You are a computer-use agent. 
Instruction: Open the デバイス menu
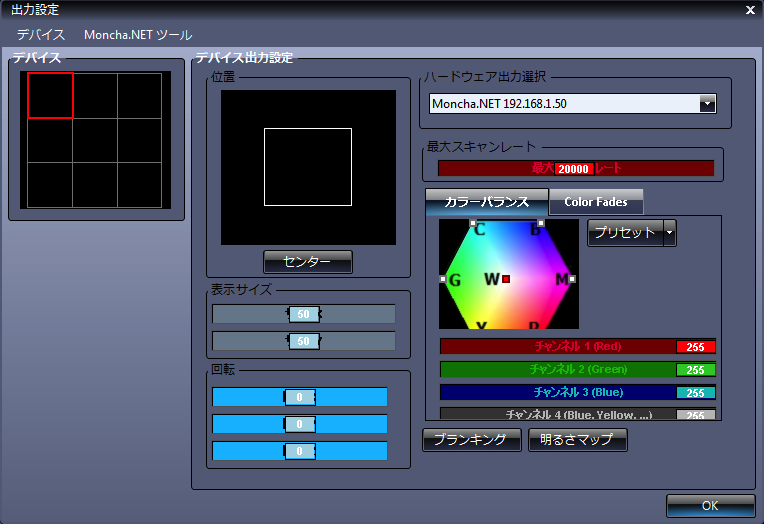click(x=40, y=35)
